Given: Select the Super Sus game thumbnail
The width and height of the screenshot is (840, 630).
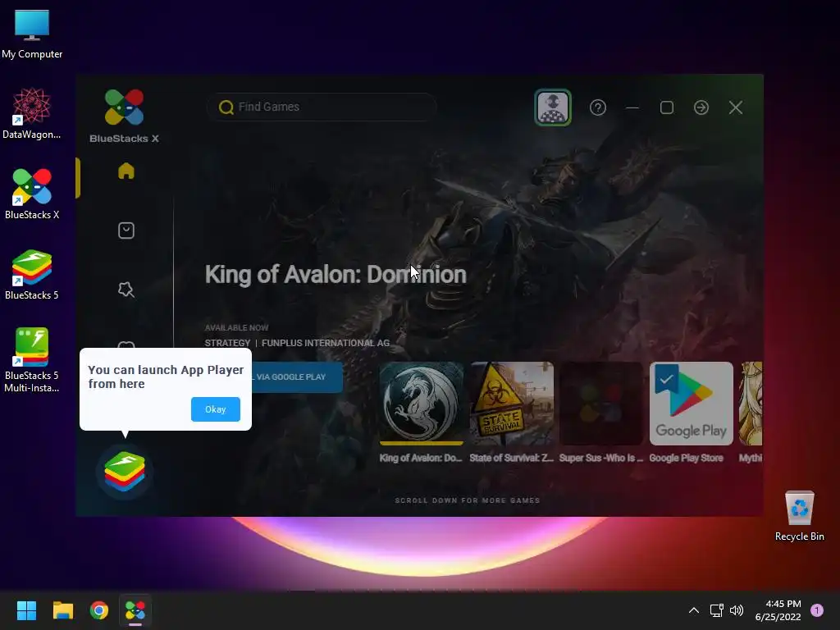Looking at the screenshot, I should click(601, 404).
